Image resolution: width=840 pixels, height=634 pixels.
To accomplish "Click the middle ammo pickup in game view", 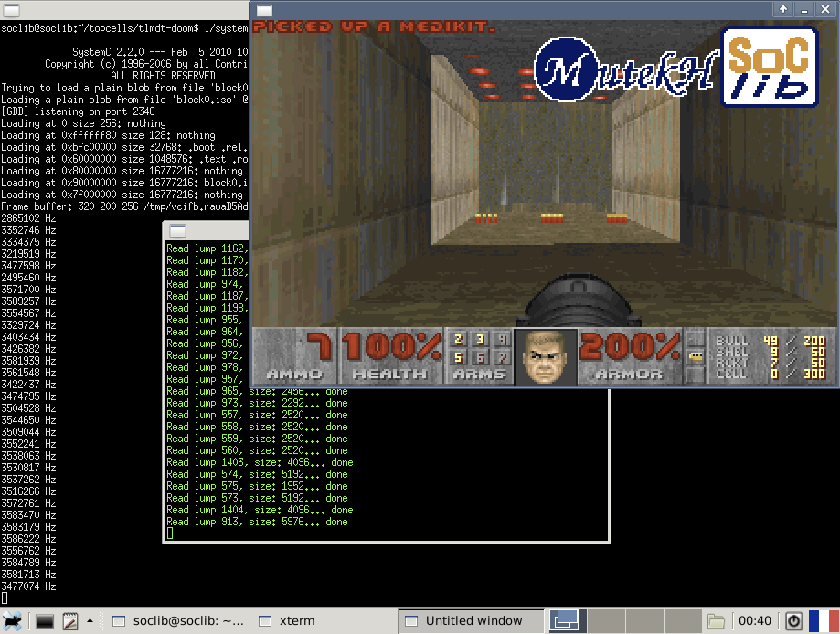I will [552, 218].
